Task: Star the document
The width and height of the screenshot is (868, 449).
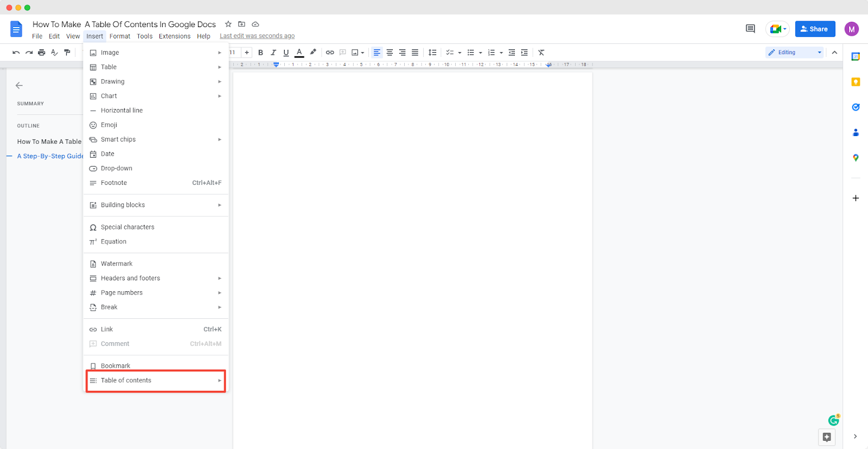Action: pos(228,24)
